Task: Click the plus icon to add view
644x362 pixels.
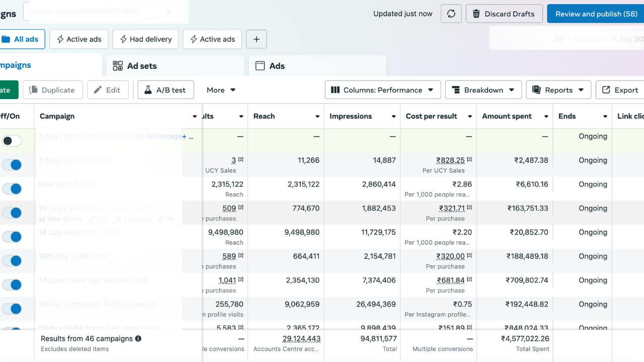Action: point(257,39)
